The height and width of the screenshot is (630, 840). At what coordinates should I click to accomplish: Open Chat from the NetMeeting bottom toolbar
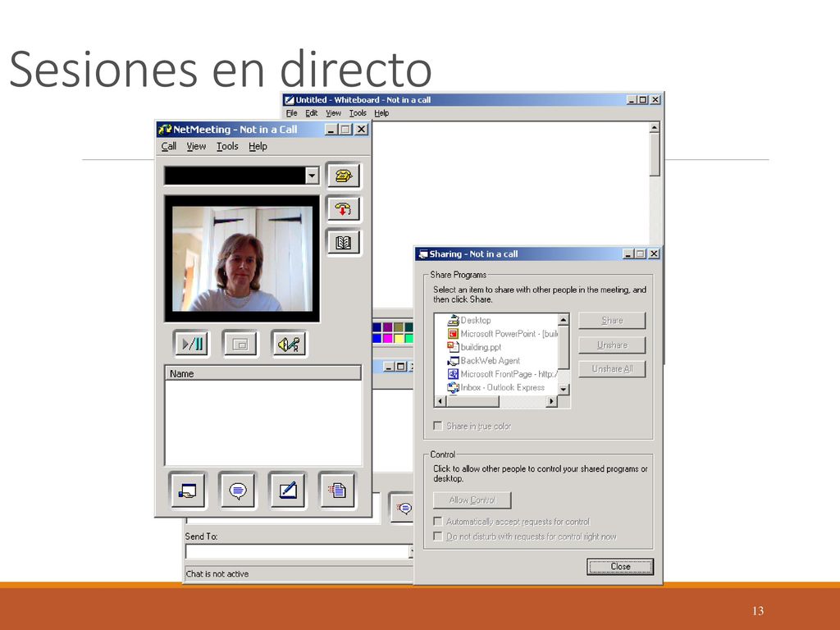tap(238, 490)
